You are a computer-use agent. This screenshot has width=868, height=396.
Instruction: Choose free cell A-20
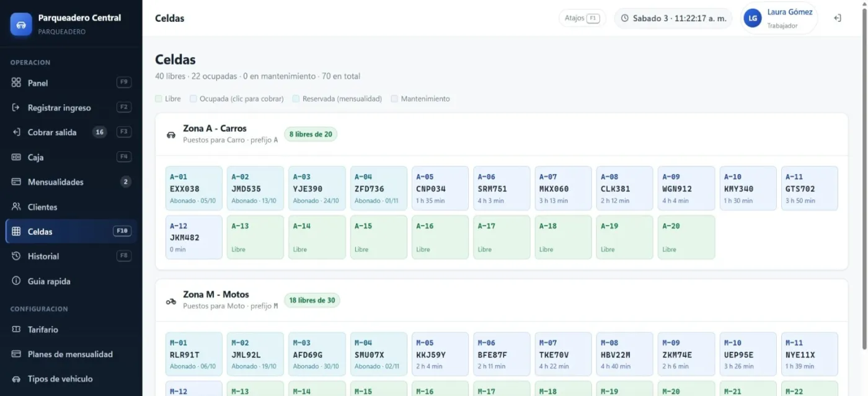tap(686, 237)
